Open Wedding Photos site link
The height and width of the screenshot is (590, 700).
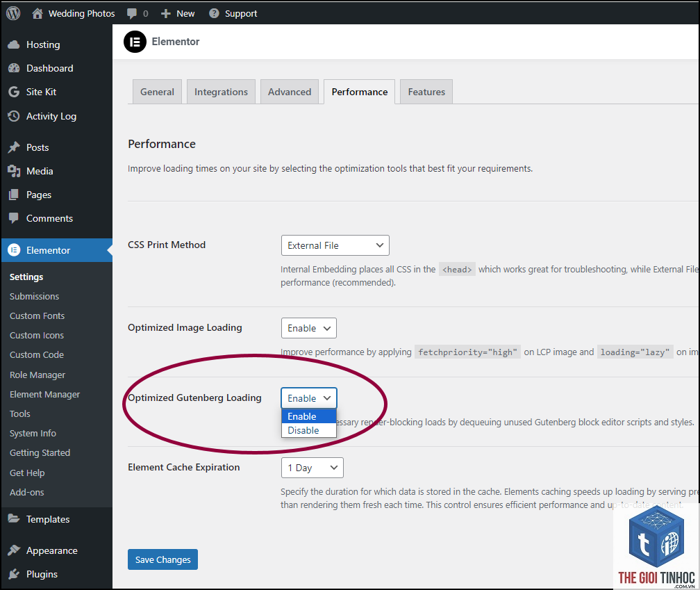(81, 14)
